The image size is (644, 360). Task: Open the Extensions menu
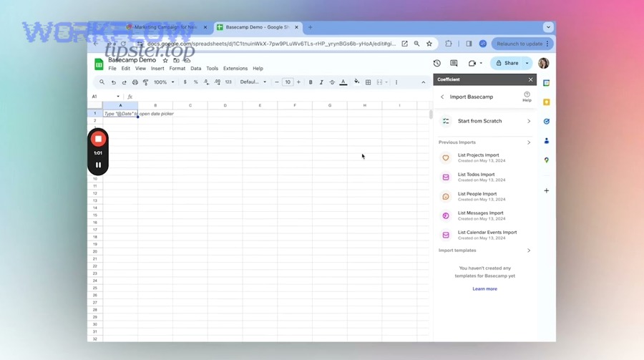coord(235,69)
